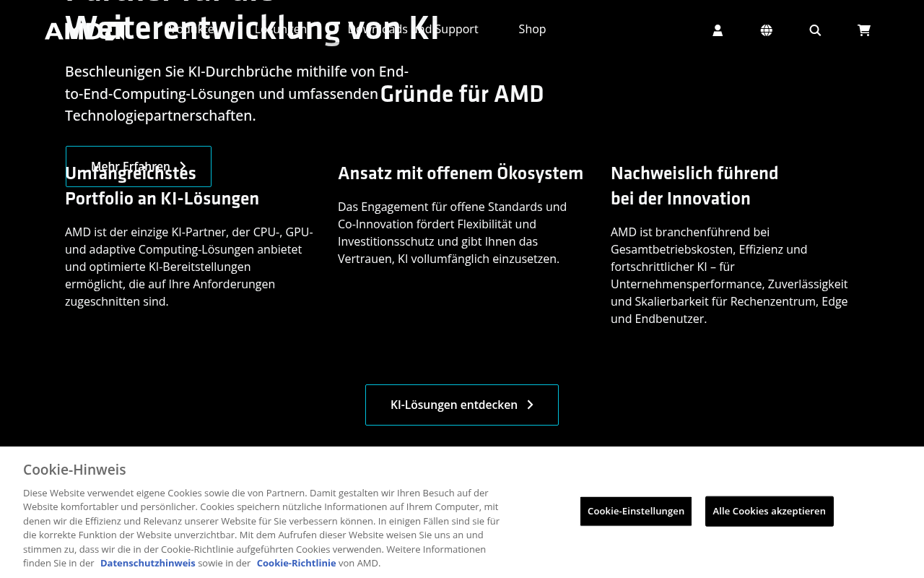Click the Mehr Erfahren button
This screenshot has width=924, height=578.
[139, 166]
